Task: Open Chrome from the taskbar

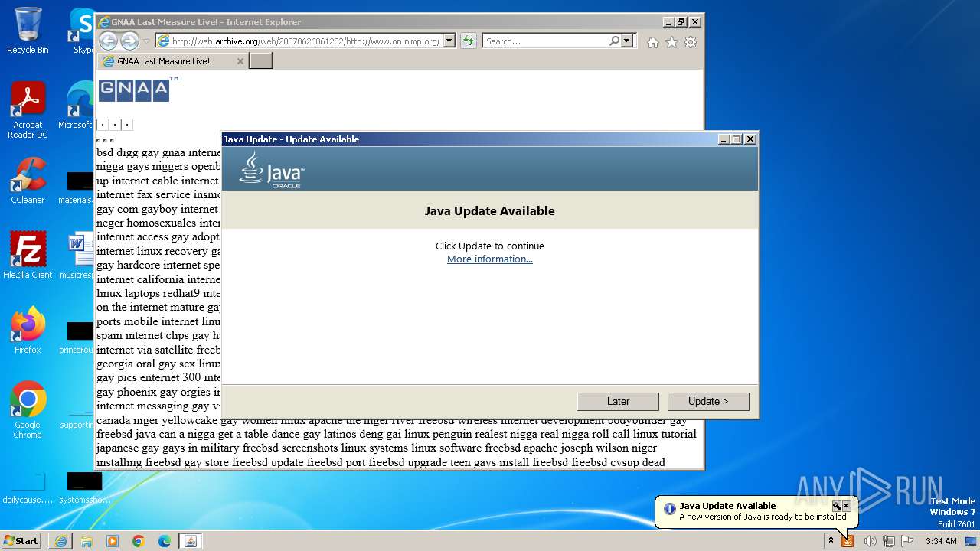Action: [139, 541]
